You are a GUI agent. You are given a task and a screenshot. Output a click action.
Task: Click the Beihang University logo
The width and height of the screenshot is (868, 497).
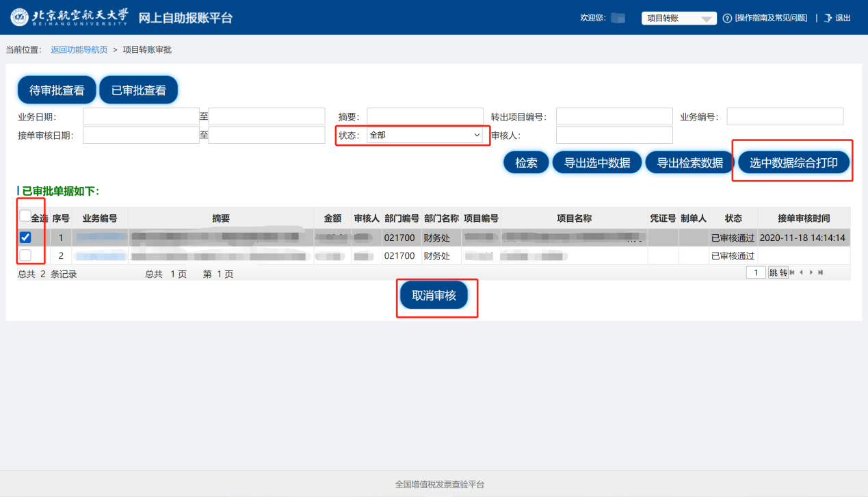69,17
